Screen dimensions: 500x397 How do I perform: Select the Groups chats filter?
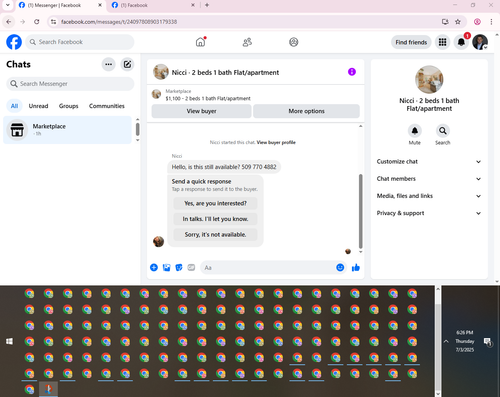[68, 106]
